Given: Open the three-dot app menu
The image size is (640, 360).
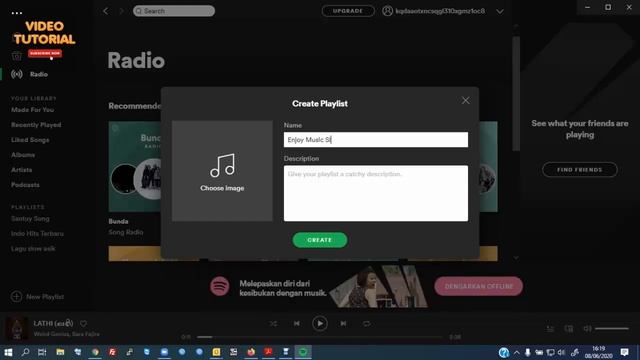Looking at the screenshot, I should click(x=17, y=13).
